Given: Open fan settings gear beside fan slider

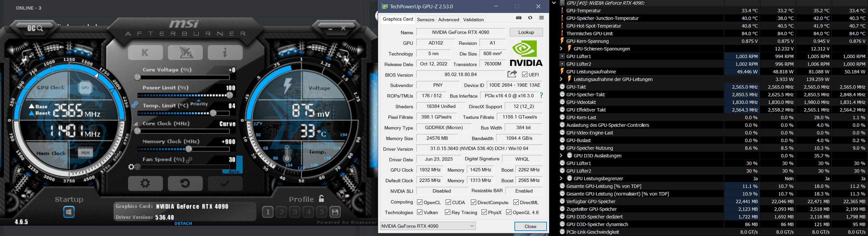Looking at the screenshot, I should (x=131, y=167).
